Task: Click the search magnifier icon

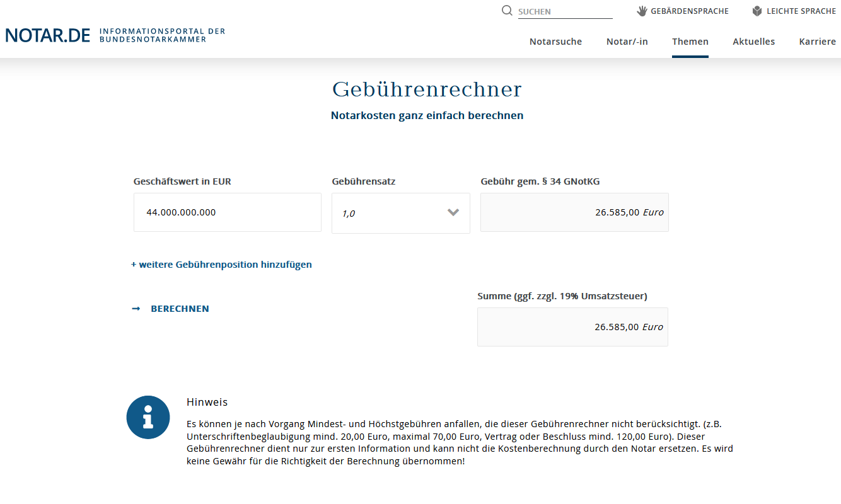Action: click(x=507, y=11)
